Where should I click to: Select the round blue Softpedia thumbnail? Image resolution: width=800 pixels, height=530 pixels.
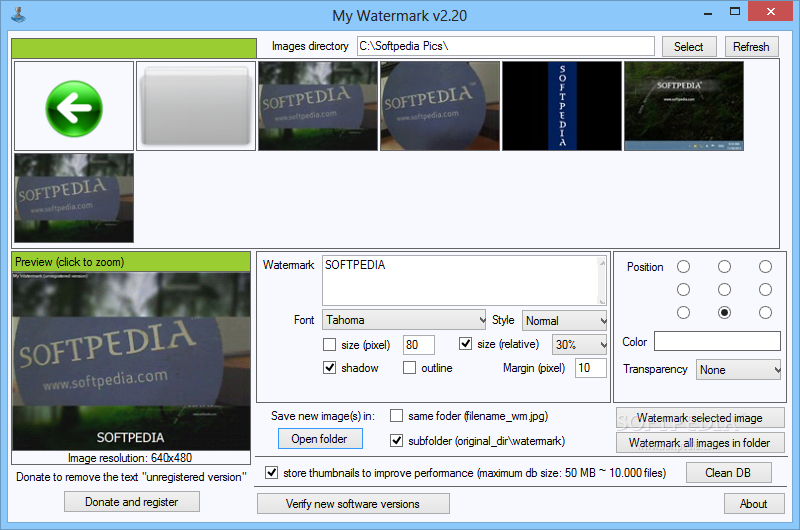tap(440, 106)
